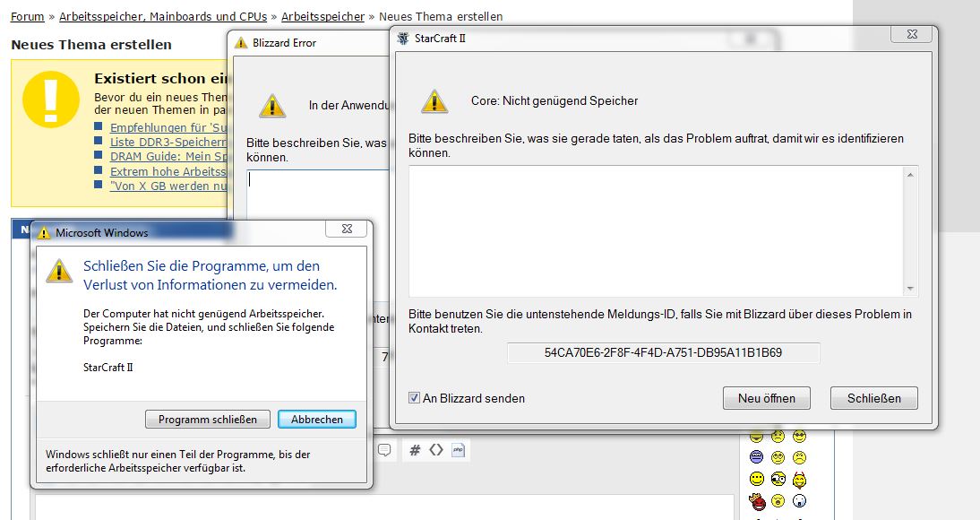Open 'Arbeitsspeicher, Mainboards und CPUs' breadcrumb
Image resolution: width=980 pixels, height=520 pixels.
163,16
